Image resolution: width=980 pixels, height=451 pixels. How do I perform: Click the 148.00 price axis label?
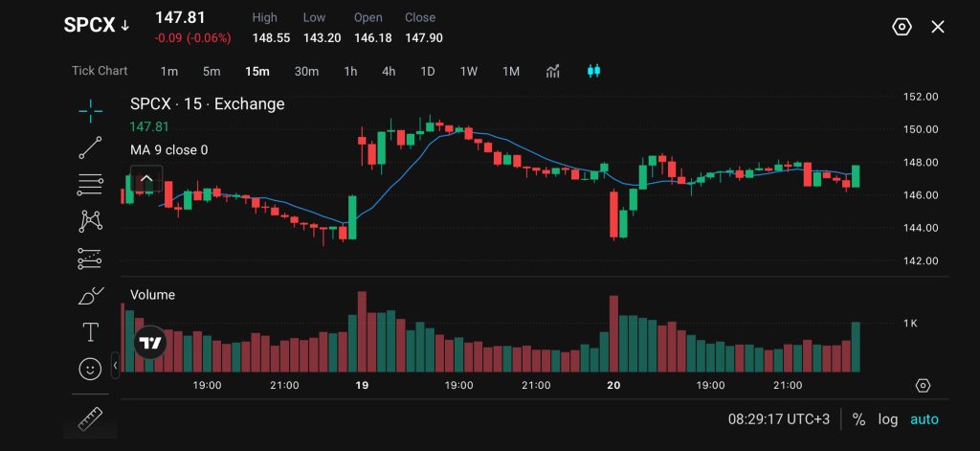pyautogui.click(x=921, y=163)
